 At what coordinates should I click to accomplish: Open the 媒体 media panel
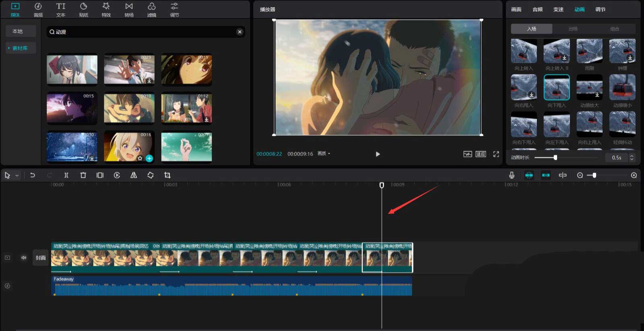(x=15, y=10)
